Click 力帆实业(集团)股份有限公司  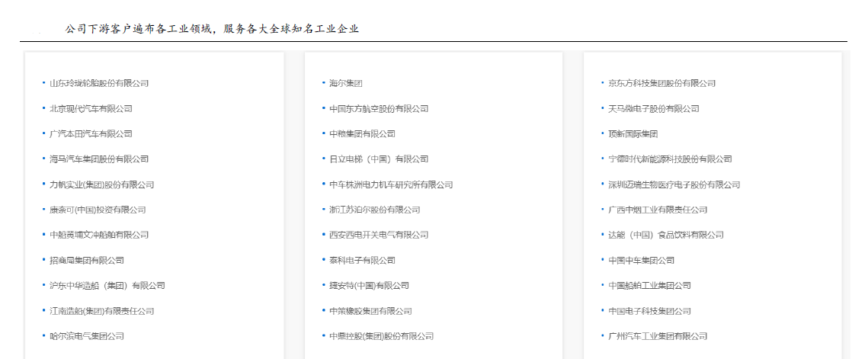pos(102,185)
